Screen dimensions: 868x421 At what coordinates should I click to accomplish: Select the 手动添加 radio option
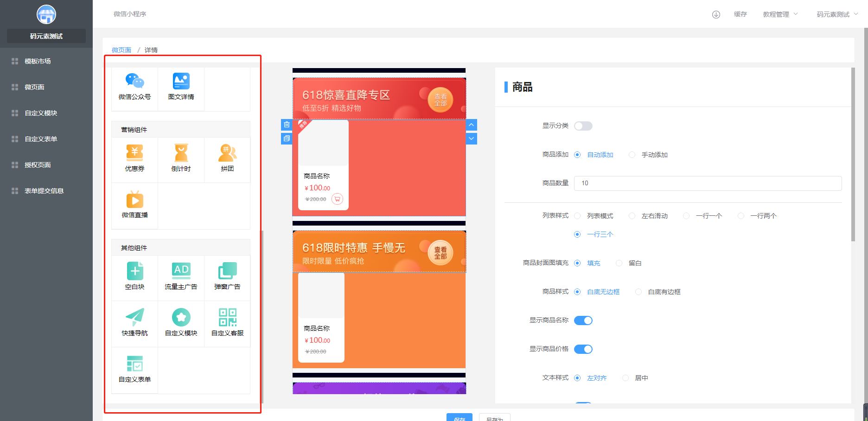[x=632, y=155]
